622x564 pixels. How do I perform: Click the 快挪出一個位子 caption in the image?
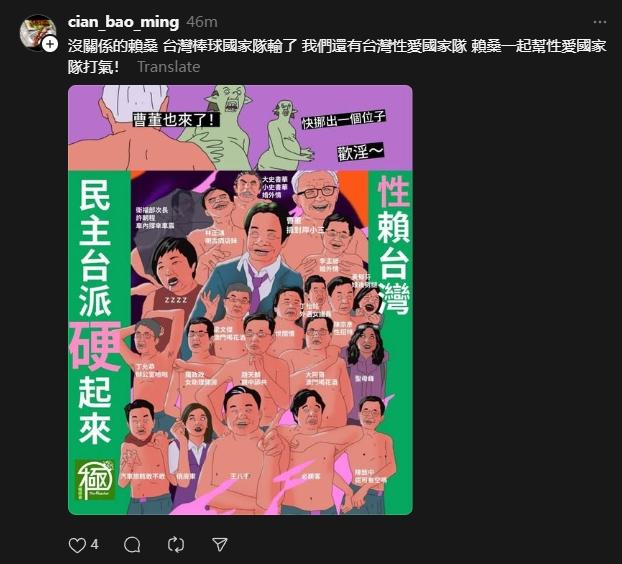coord(343,119)
